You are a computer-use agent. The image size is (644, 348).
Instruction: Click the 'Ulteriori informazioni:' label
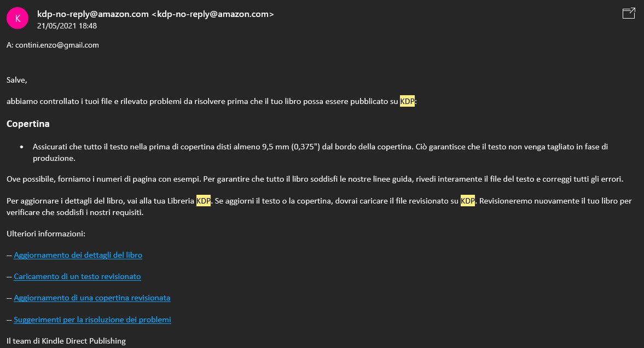46,234
